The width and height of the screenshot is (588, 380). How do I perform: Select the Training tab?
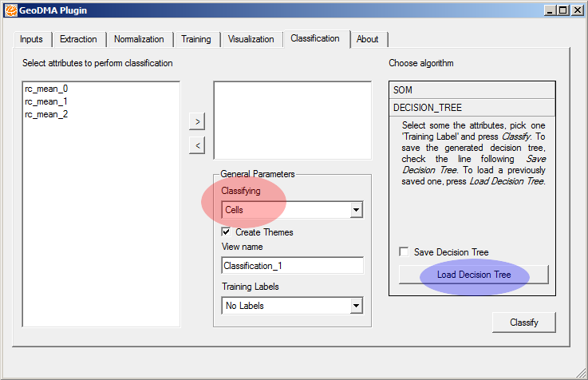click(x=196, y=39)
